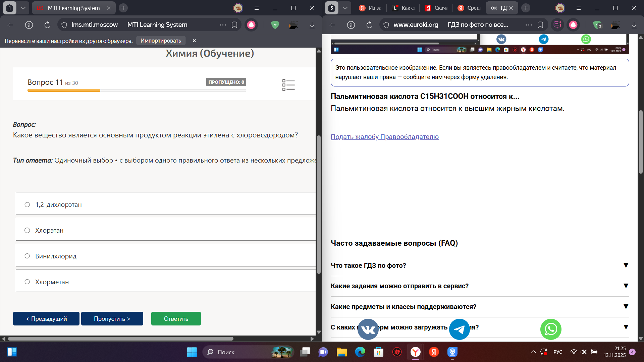Click green protection shield icon in left browser
Viewport: 644px width, 362px height.
(x=275, y=25)
